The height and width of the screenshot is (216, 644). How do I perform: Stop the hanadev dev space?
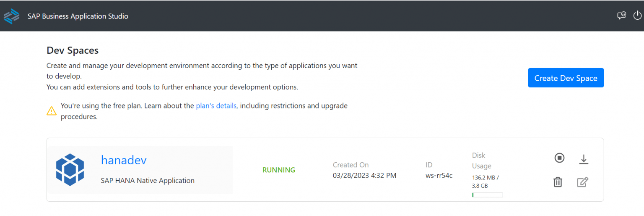click(x=559, y=158)
